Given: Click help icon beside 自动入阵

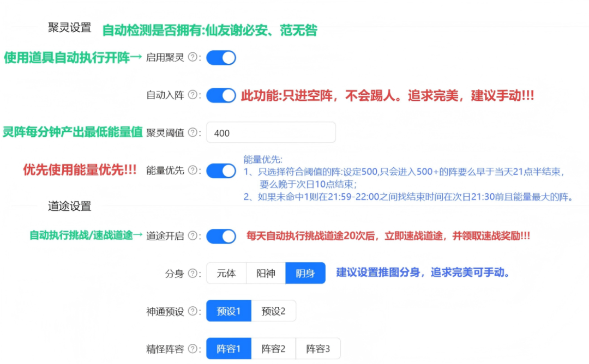Looking at the screenshot, I should click(x=192, y=95).
